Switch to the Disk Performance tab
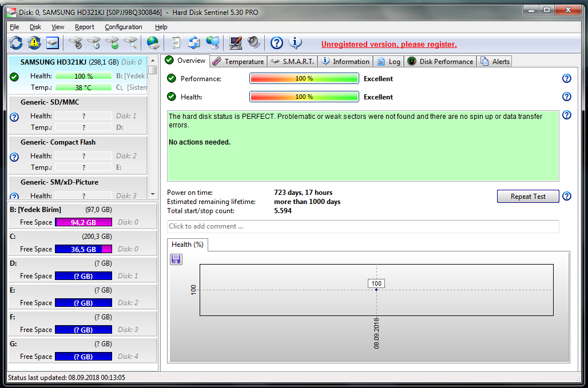This screenshot has height=388, width=588. point(440,62)
